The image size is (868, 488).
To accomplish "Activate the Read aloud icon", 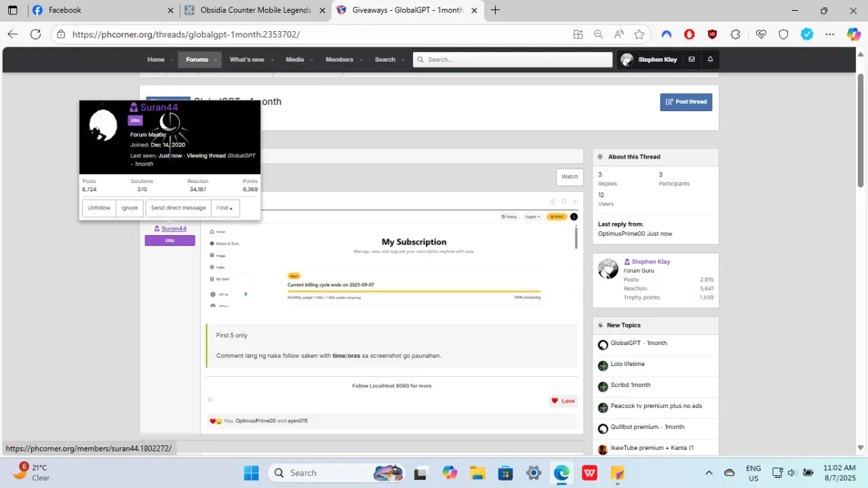I will [618, 34].
